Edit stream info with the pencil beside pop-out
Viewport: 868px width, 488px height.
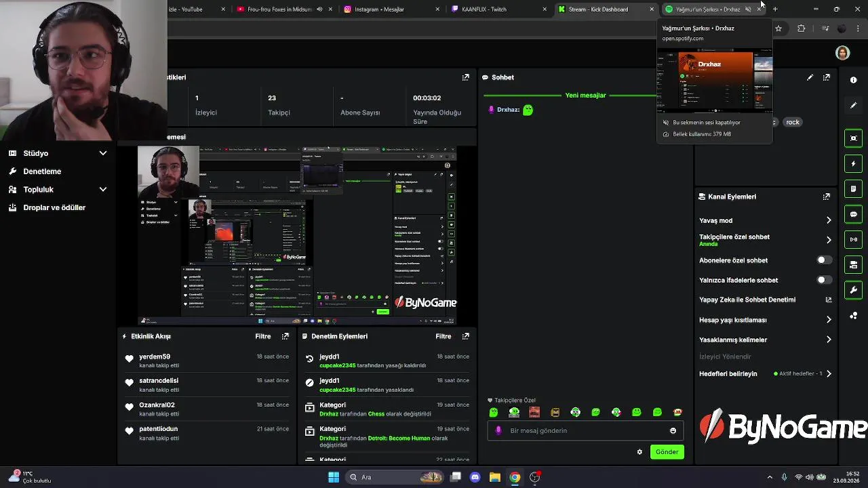pyautogui.click(x=810, y=77)
